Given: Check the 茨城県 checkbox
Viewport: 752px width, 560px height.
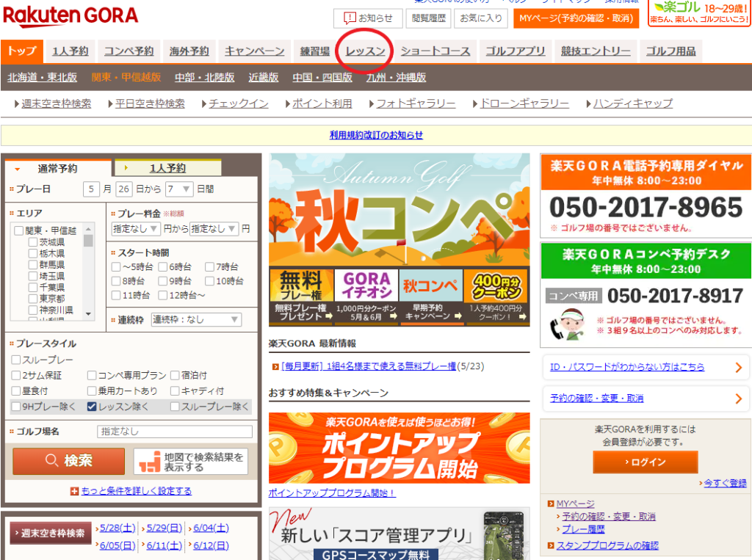Looking at the screenshot, I should [x=33, y=242].
